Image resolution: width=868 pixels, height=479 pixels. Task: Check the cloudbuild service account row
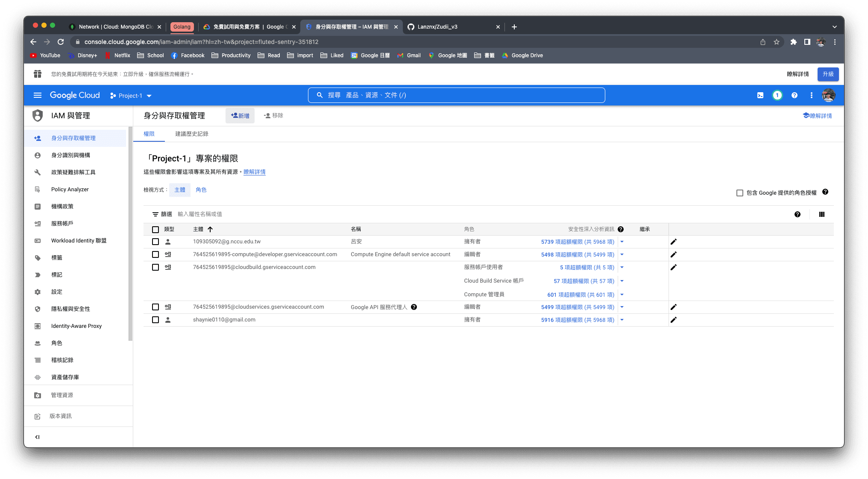point(155,267)
